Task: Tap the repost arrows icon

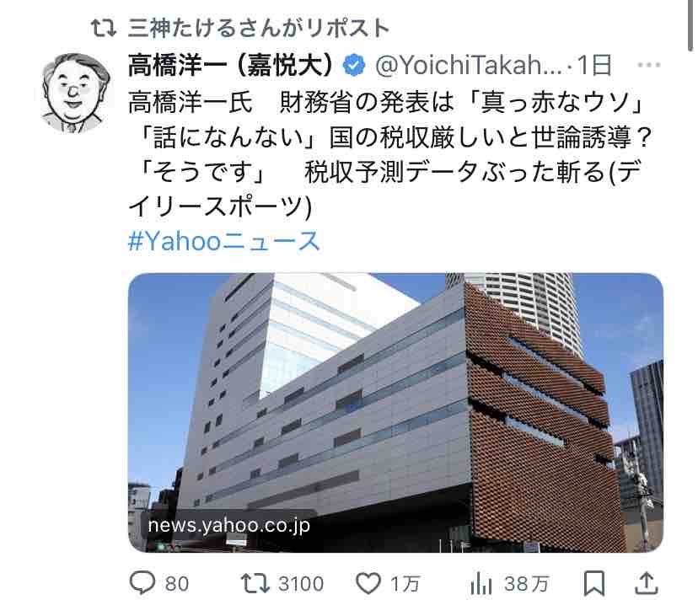Action: [x=255, y=583]
